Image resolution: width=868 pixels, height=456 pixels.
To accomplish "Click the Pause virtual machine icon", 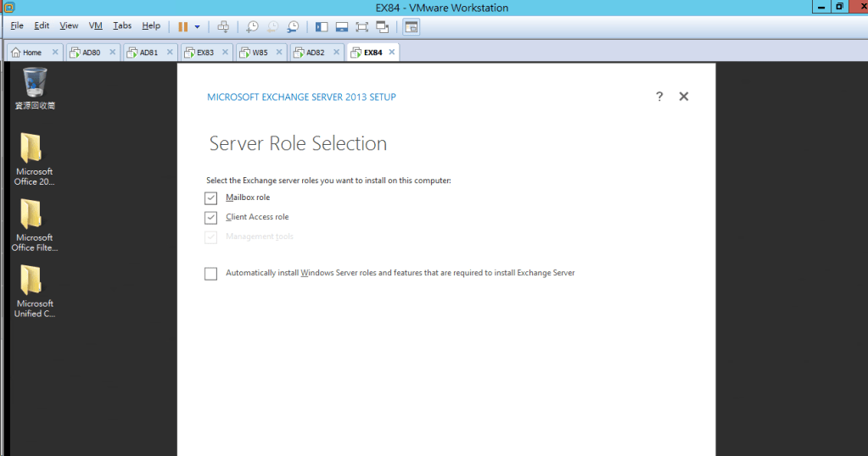I will coord(182,26).
